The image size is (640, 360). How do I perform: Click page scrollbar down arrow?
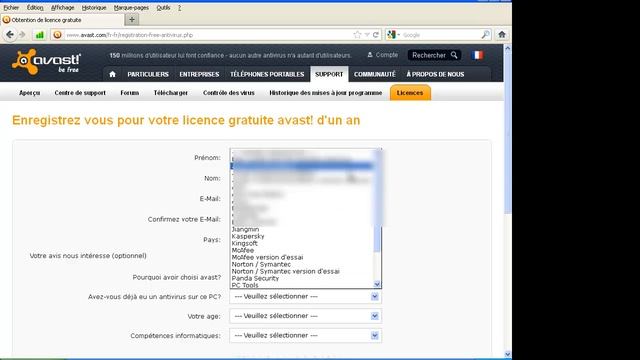point(508,354)
